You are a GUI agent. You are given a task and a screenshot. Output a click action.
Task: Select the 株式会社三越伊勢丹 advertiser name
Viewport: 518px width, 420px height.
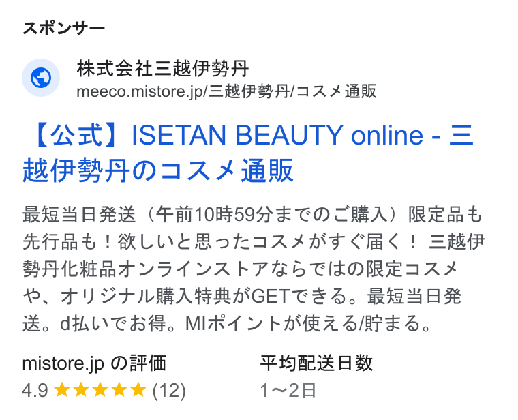(x=162, y=69)
